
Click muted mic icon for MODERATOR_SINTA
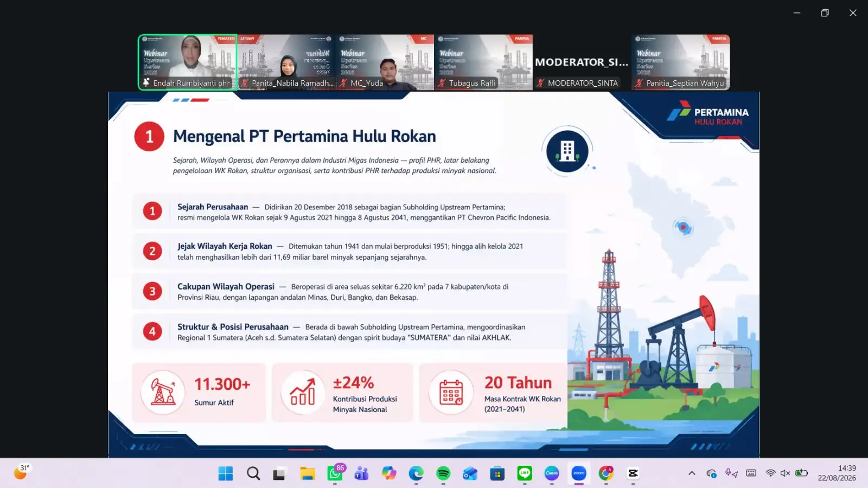point(541,83)
